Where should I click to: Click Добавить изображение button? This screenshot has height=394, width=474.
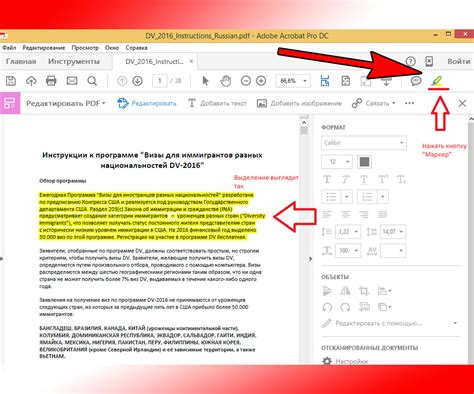click(299, 103)
